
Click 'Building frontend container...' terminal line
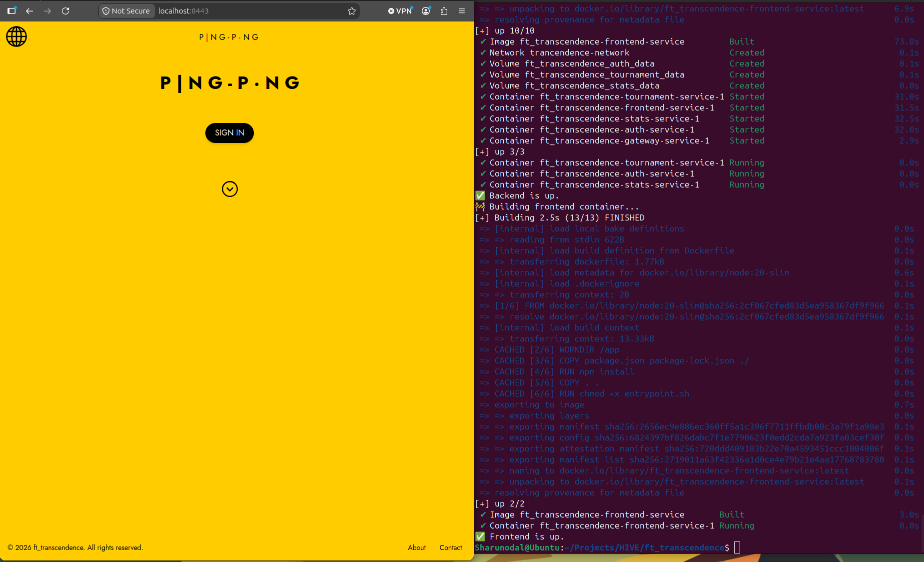click(564, 206)
